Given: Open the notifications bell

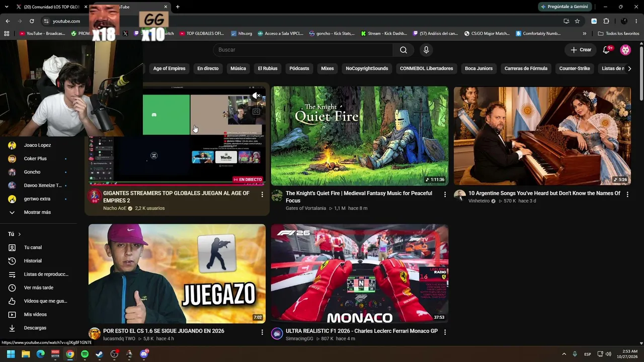Looking at the screenshot, I should pyautogui.click(x=606, y=50).
